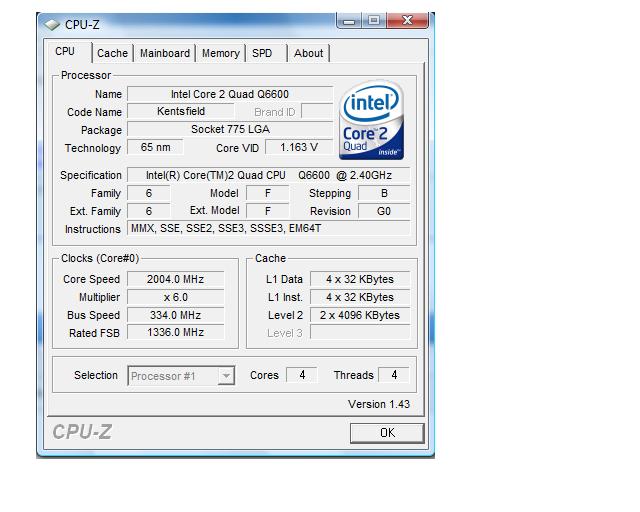Click the empty Brand ID field

point(317,111)
